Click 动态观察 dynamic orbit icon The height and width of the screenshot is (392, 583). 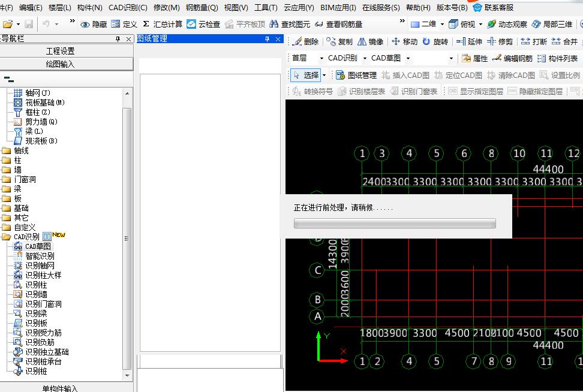pos(492,24)
